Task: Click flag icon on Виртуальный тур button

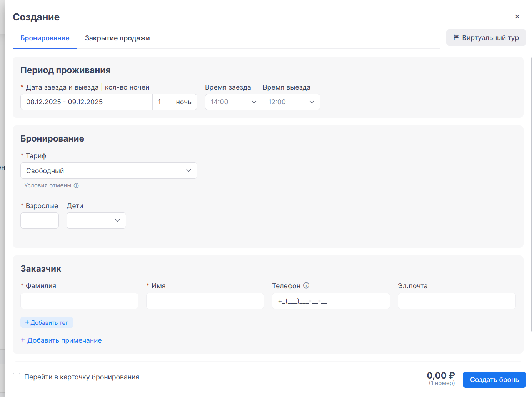Action: point(456,37)
